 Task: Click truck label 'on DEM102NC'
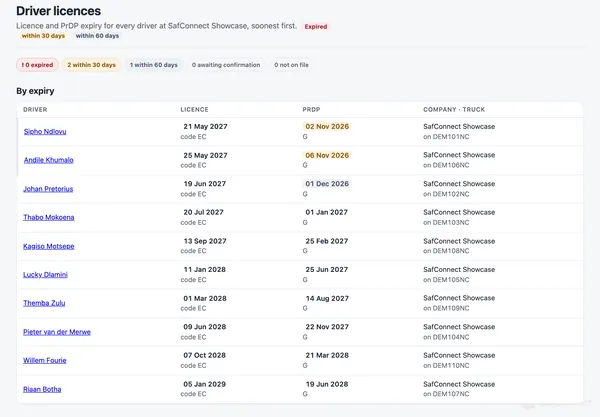click(446, 194)
